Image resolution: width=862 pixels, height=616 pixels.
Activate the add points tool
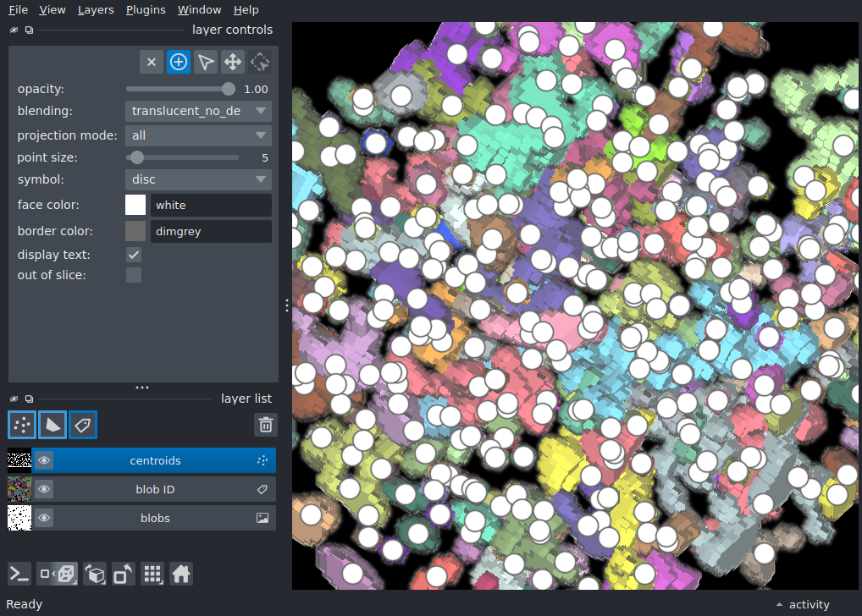pyautogui.click(x=178, y=62)
